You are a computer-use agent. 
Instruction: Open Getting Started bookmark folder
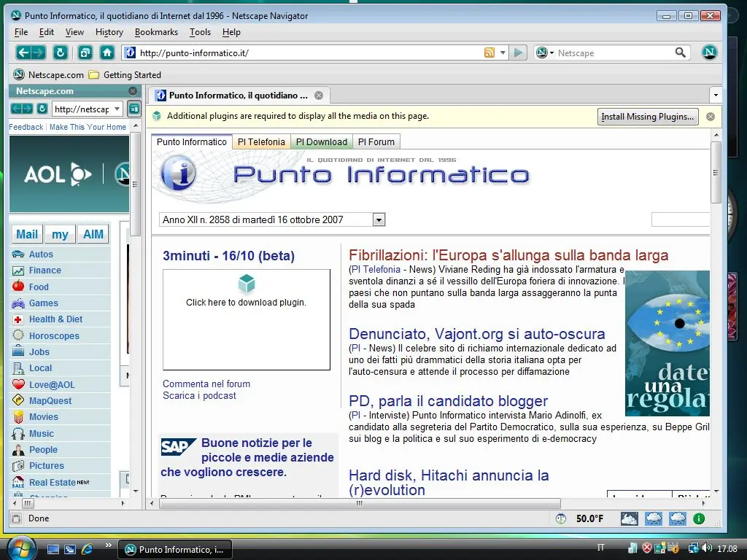click(125, 75)
